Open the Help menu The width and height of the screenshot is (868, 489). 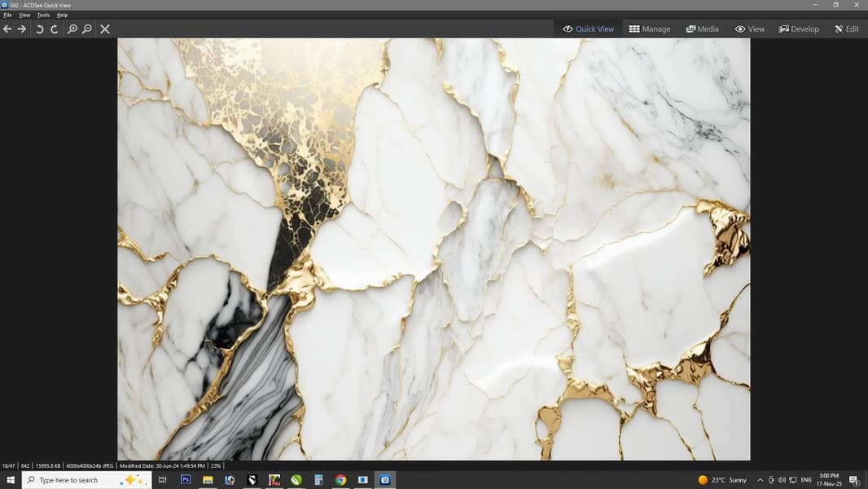[62, 15]
